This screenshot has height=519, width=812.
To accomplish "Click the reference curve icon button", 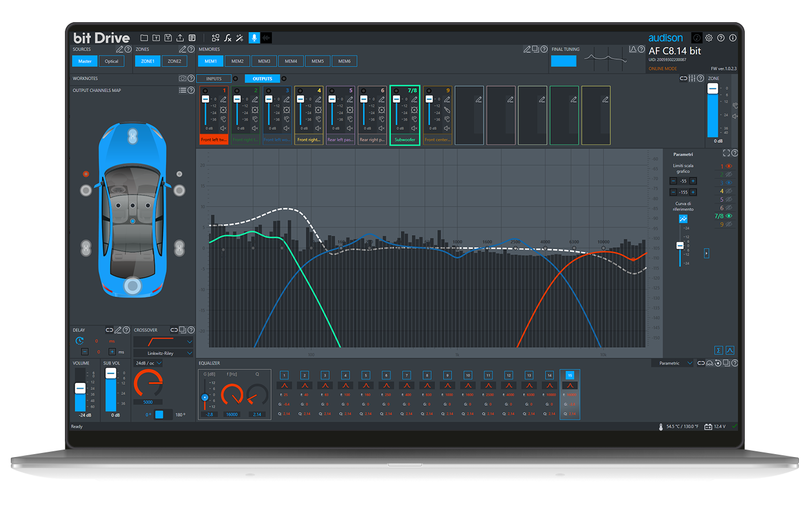I will click(683, 219).
